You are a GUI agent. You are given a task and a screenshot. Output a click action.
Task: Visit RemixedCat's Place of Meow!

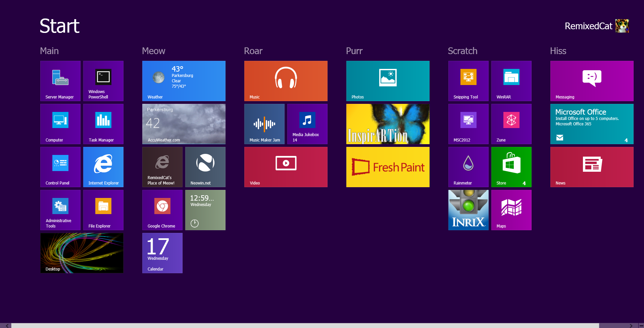[x=162, y=167]
